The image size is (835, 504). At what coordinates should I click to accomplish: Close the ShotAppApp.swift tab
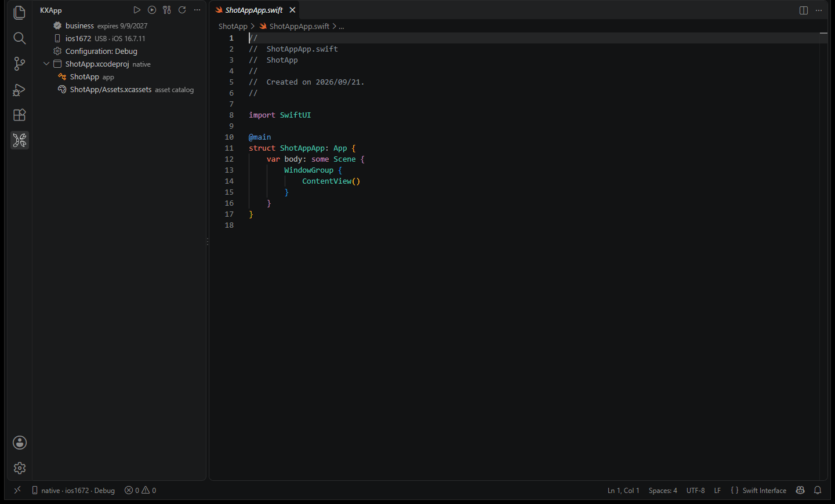coord(292,10)
